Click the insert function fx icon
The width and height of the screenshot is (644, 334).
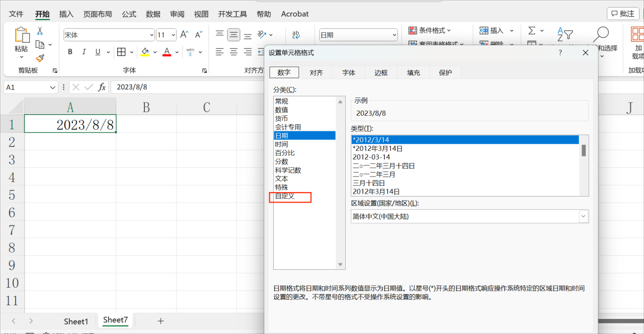pos(102,87)
